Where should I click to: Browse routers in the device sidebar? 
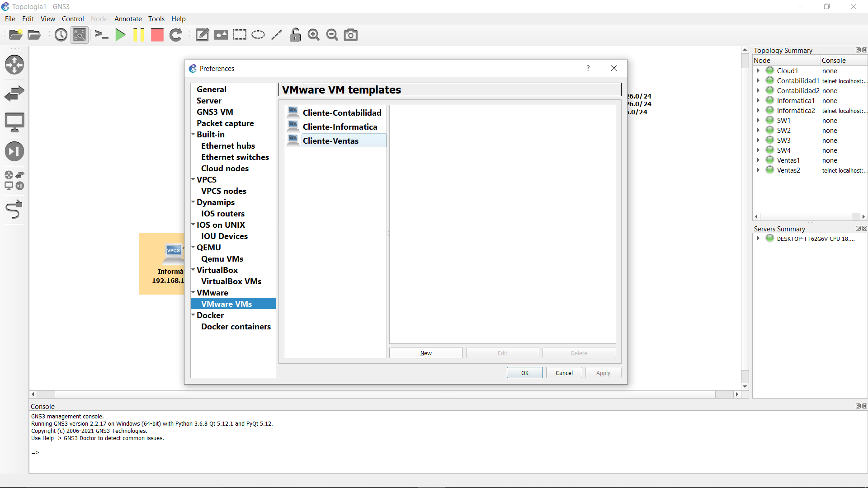coord(14,65)
